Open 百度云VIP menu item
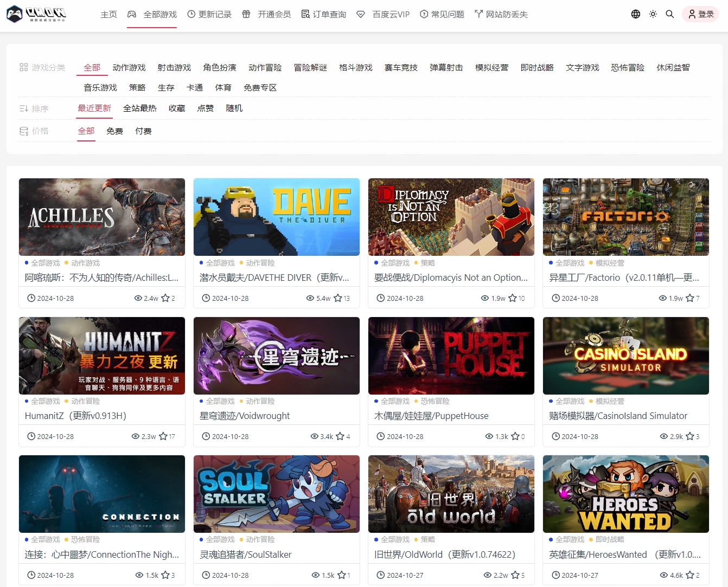Image resolution: width=728 pixels, height=587 pixels. (x=383, y=14)
